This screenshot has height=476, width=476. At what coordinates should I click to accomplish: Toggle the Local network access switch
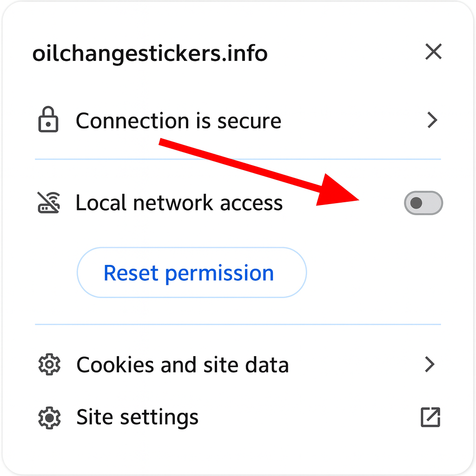pos(423,203)
